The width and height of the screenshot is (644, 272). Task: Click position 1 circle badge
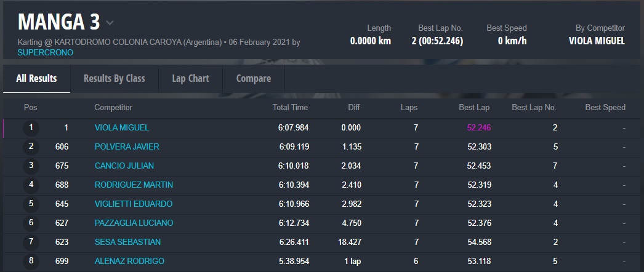[x=30, y=128]
